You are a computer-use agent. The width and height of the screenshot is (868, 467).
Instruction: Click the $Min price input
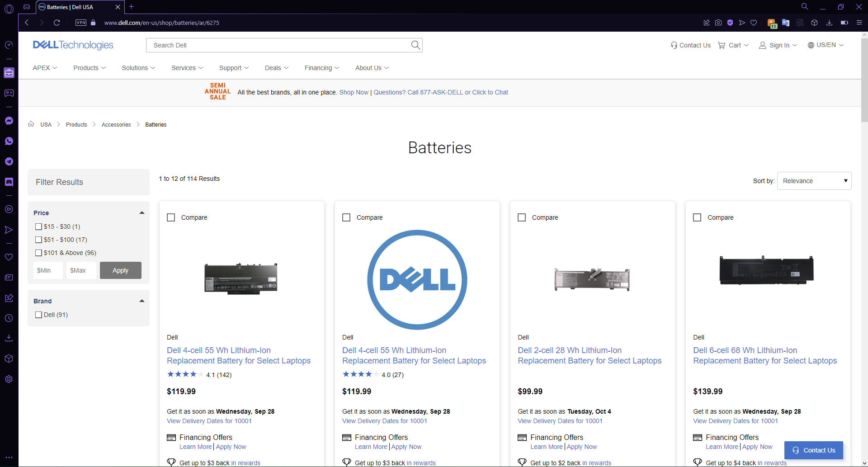pyautogui.click(x=48, y=270)
